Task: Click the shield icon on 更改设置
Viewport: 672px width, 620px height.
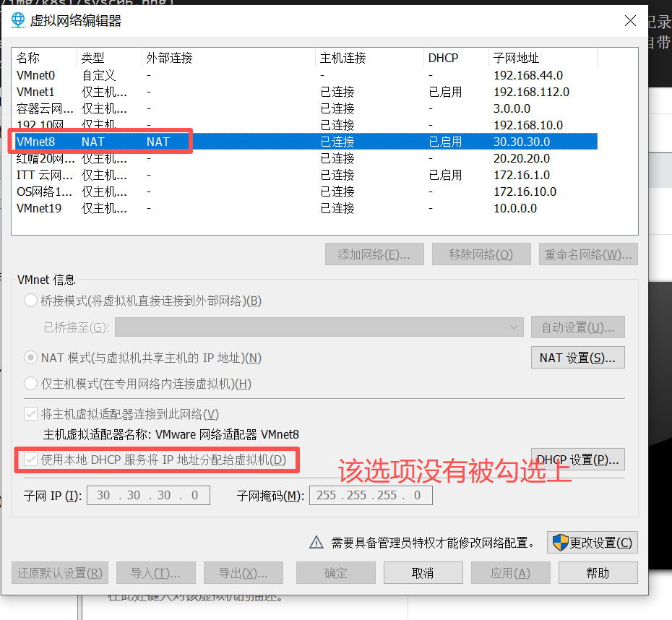Action: click(x=560, y=543)
